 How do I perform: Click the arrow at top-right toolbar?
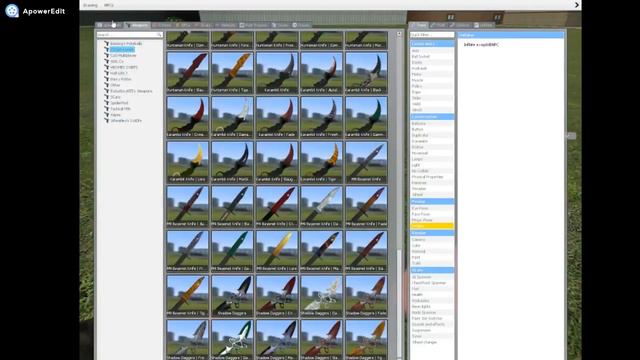[576, 5]
